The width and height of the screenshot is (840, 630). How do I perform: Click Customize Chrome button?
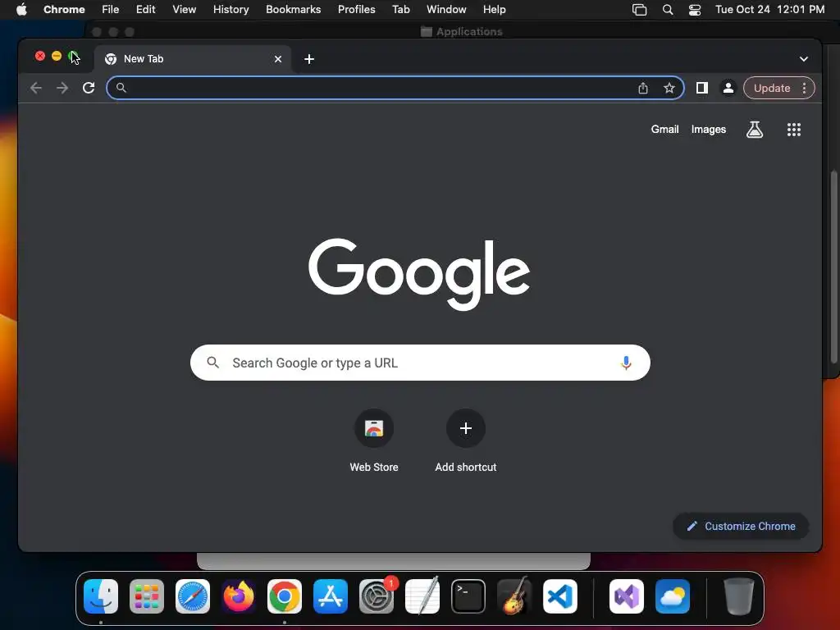pos(741,526)
